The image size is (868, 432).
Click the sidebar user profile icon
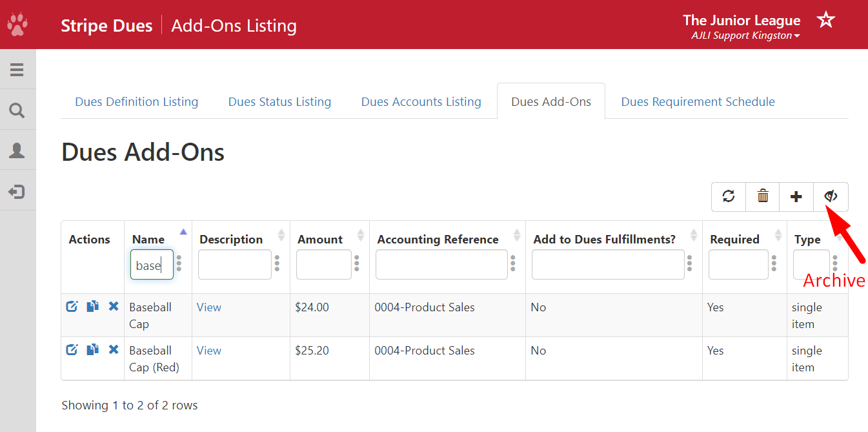17,151
